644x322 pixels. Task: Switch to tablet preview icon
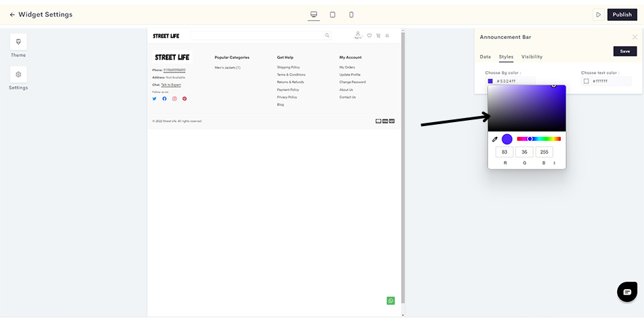333,15
